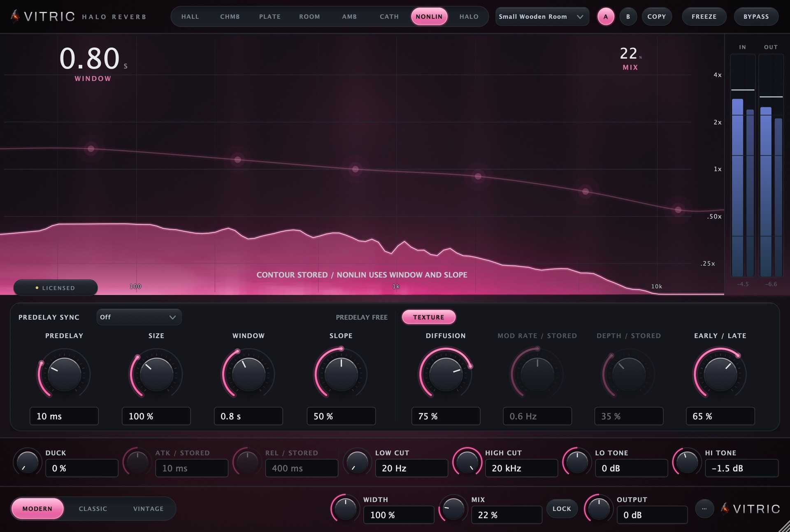This screenshot has height=532, width=790.
Task: Click the HI TONE knob
Action: click(x=687, y=462)
